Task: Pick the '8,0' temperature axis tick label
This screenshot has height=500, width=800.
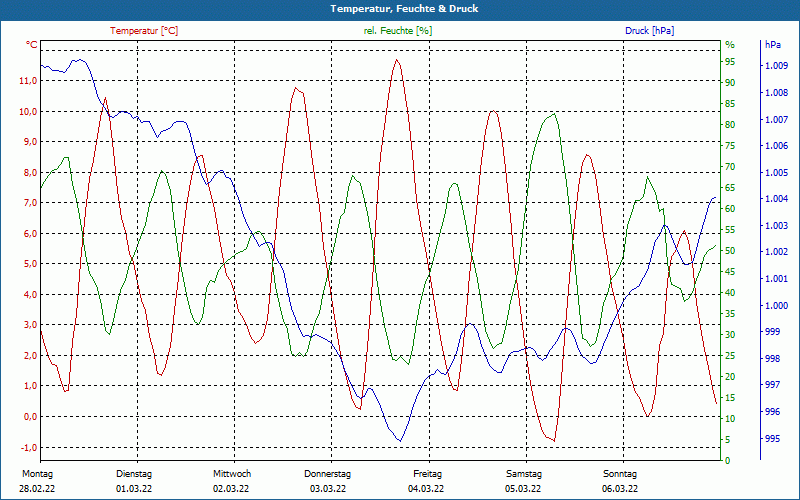Action: click(x=31, y=172)
